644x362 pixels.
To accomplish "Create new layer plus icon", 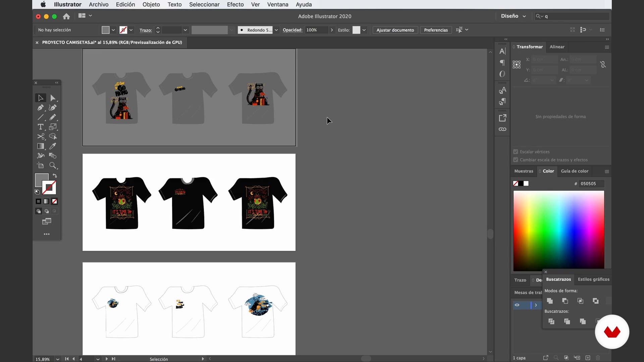I will (x=588, y=358).
